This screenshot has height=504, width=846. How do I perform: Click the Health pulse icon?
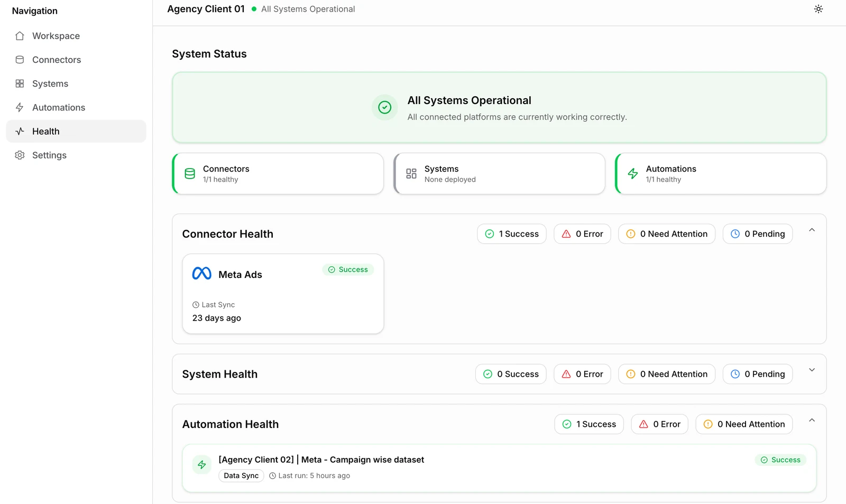(20, 131)
